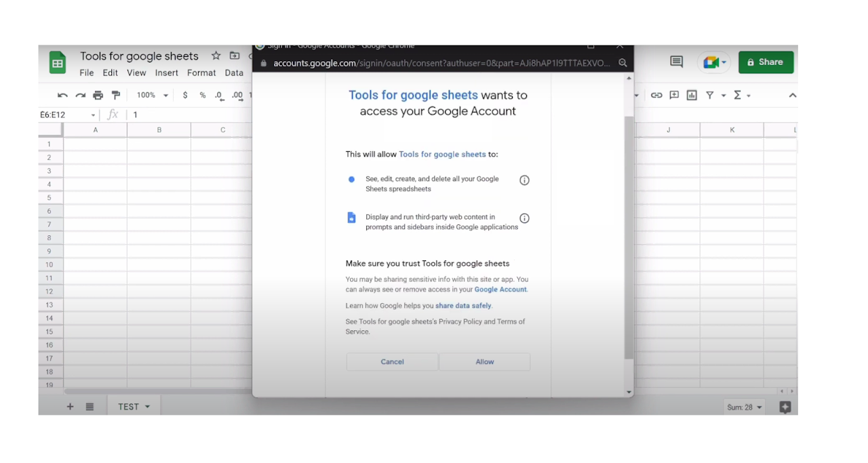Click the move to folder icon

coord(235,56)
